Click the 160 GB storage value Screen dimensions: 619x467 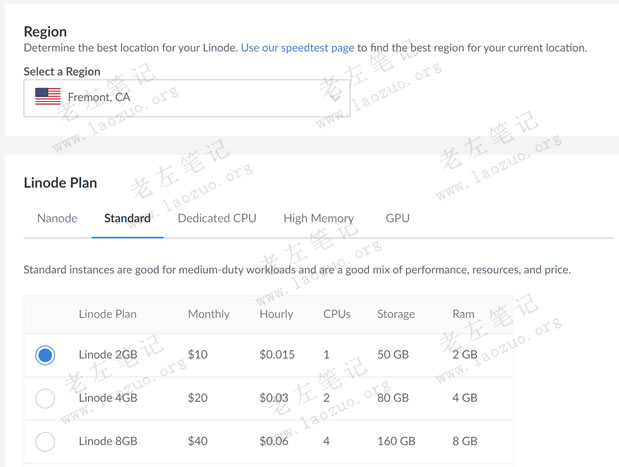pos(396,441)
